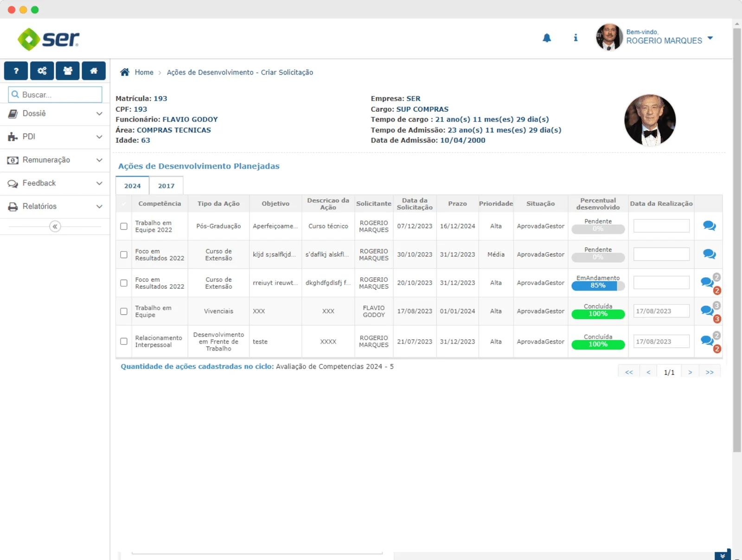Click the Home breadcrumb link
The image size is (742, 560).
(x=144, y=72)
